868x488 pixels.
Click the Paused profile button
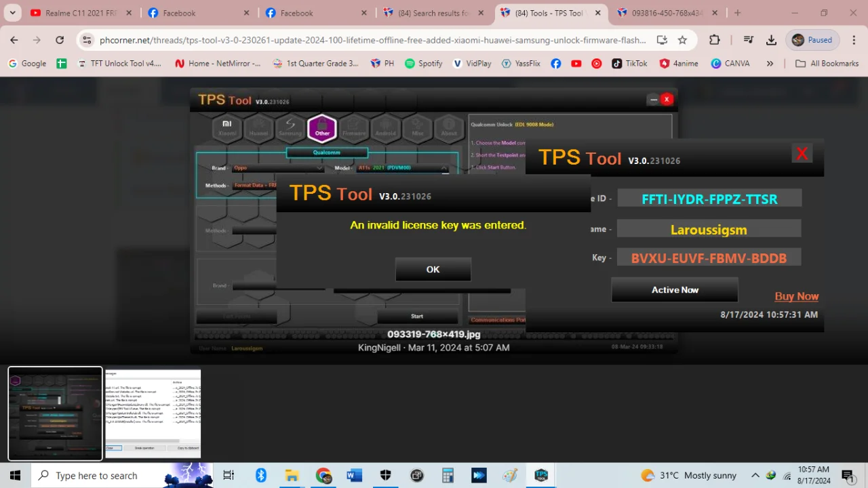click(812, 40)
